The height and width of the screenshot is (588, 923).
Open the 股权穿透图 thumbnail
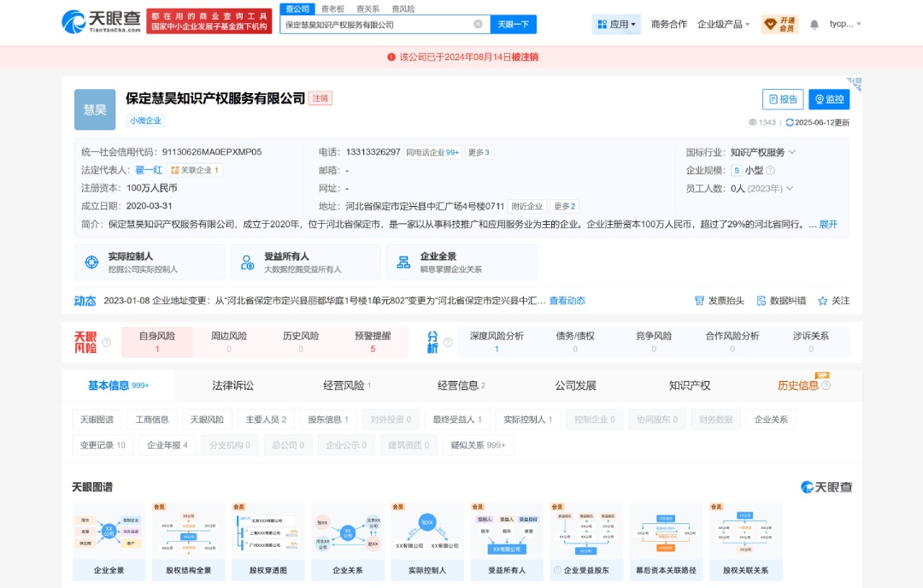click(x=267, y=542)
